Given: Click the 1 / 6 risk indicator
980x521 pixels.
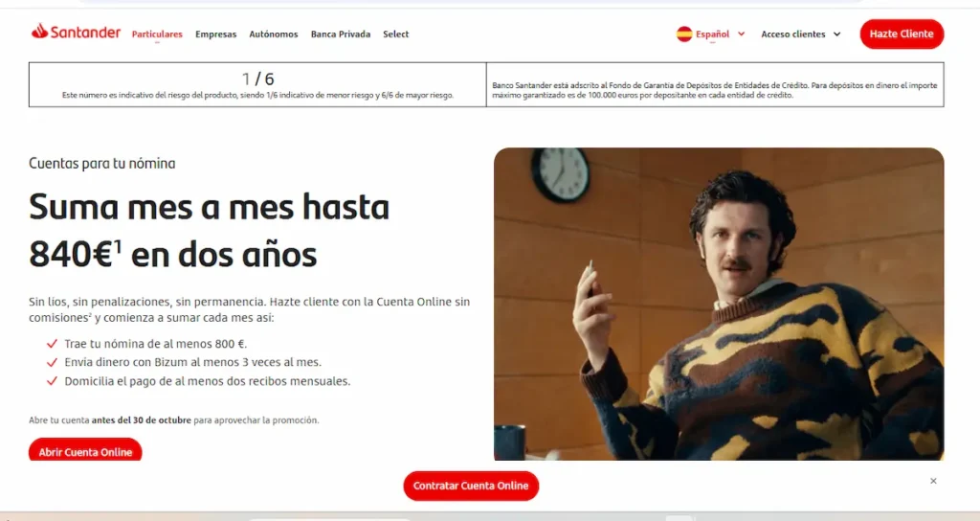Looking at the screenshot, I should click(x=257, y=79).
